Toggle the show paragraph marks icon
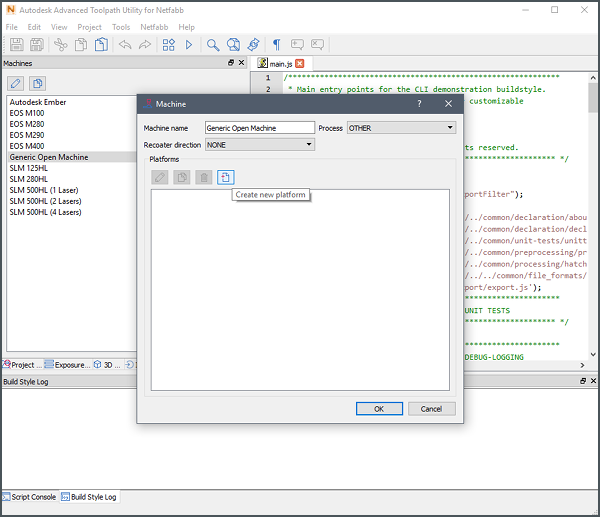The image size is (600, 517). tap(277, 45)
